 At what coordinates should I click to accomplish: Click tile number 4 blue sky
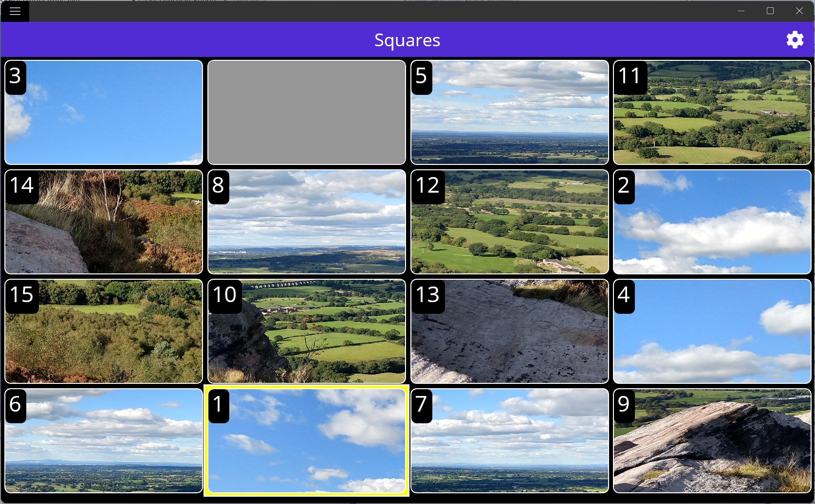click(712, 331)
